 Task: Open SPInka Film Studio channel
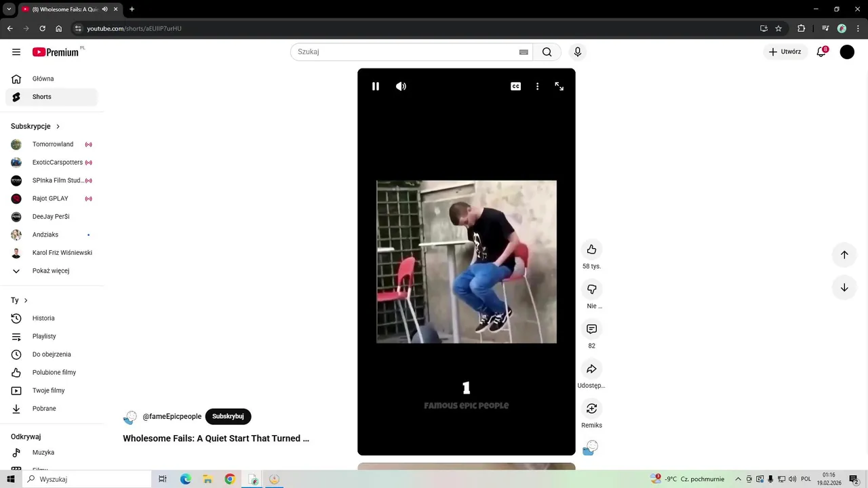click(x=52, y=180)
